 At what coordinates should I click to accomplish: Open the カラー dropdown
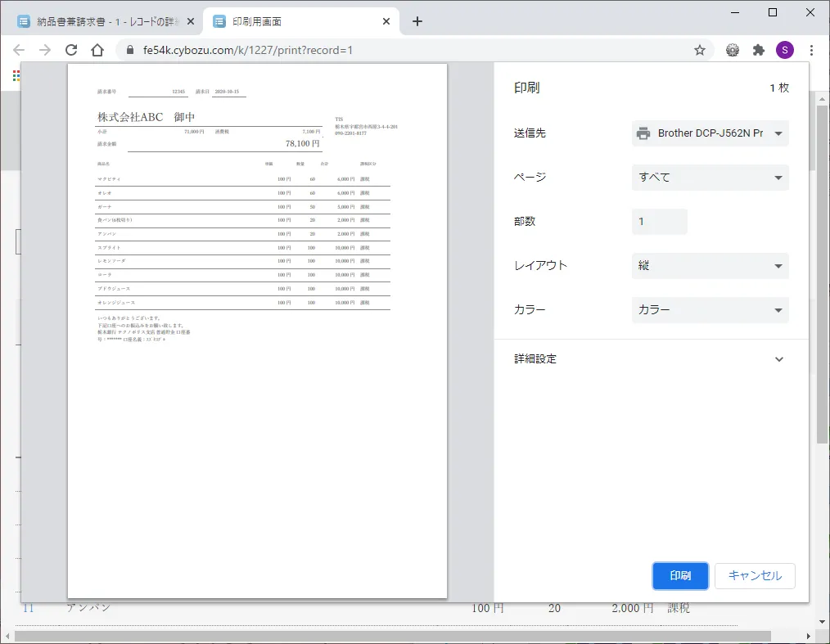pyautogui.click(x=710, y=310)
